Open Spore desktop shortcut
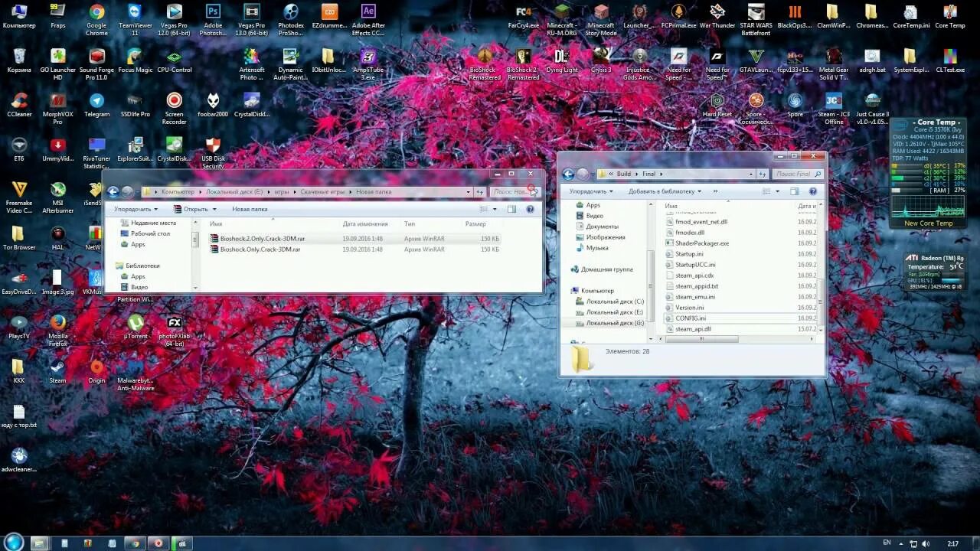Image resolution: width=980 pixels, height=551 pixels. click(795, 105)
